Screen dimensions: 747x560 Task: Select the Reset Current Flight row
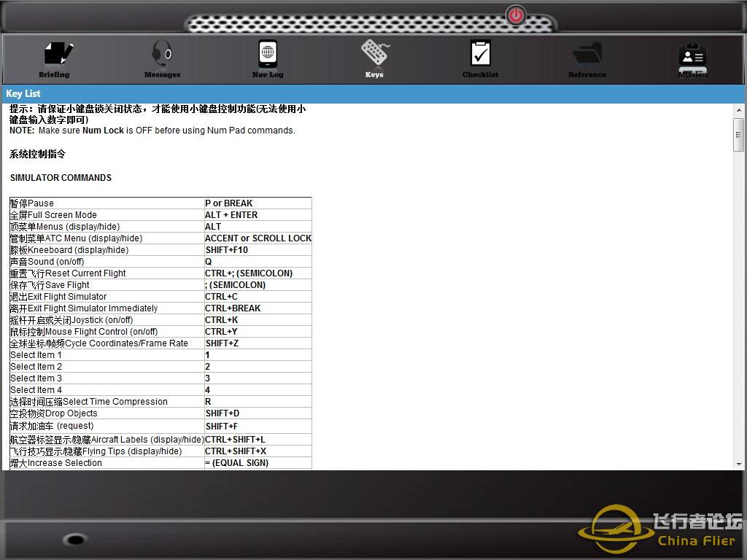(x=160, y=273)
